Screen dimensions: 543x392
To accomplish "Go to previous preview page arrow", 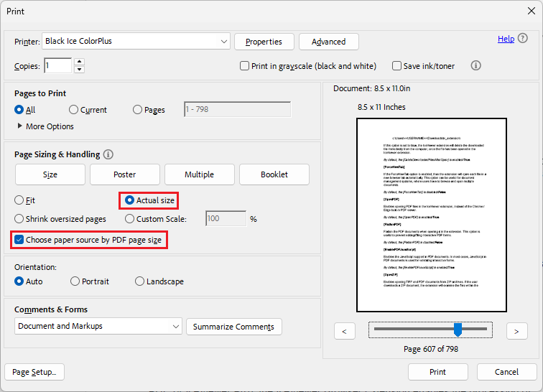I will click(345, 331).
